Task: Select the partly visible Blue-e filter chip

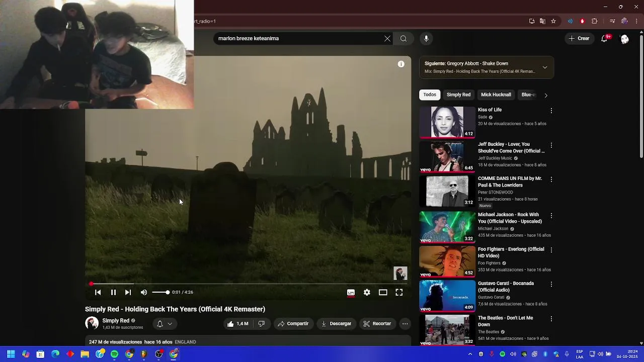Action: [527, 95]
